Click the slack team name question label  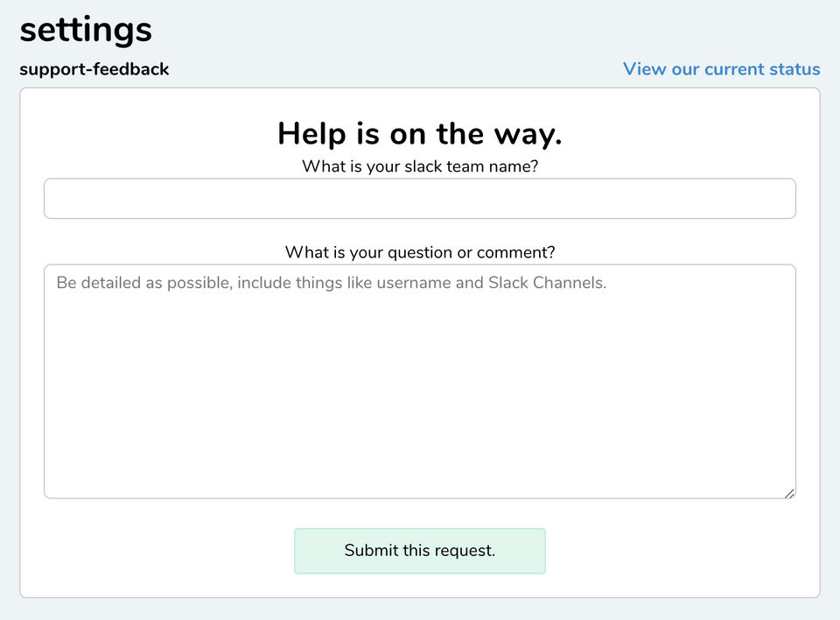[x=420, y=166]
